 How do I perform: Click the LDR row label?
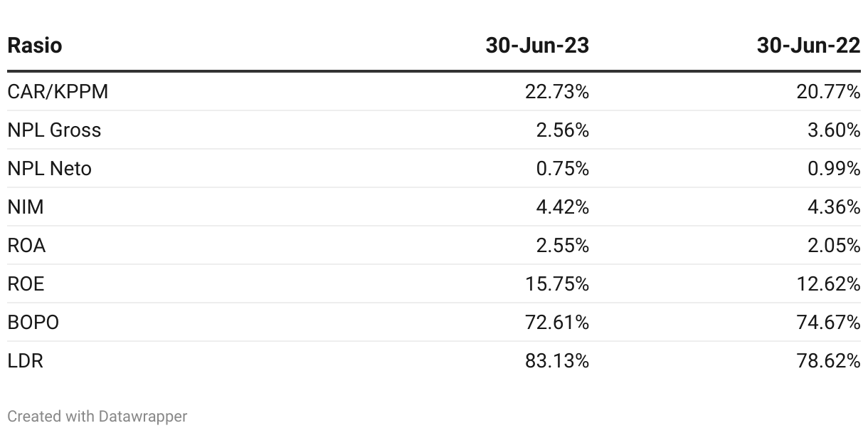[x=25, y=361]
